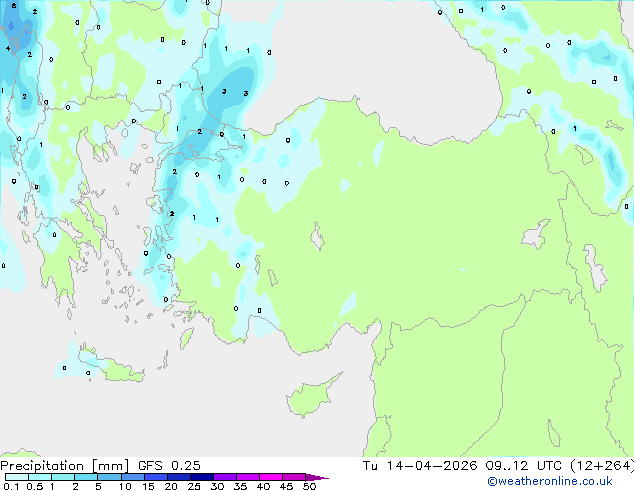Click the '0.1' legend scale label
Viewport: 634px width, 490px height.
pyautogui.click(x=11, y=486)
